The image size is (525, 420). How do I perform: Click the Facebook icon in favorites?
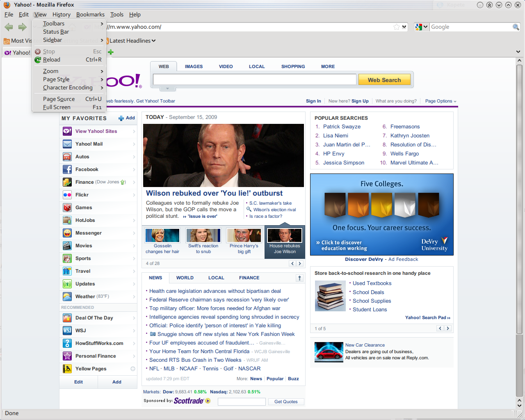coord(67,169)
